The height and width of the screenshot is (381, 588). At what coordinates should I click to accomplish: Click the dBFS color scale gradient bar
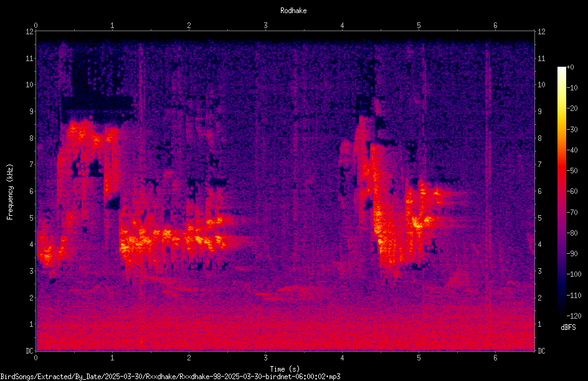point(561,191)
